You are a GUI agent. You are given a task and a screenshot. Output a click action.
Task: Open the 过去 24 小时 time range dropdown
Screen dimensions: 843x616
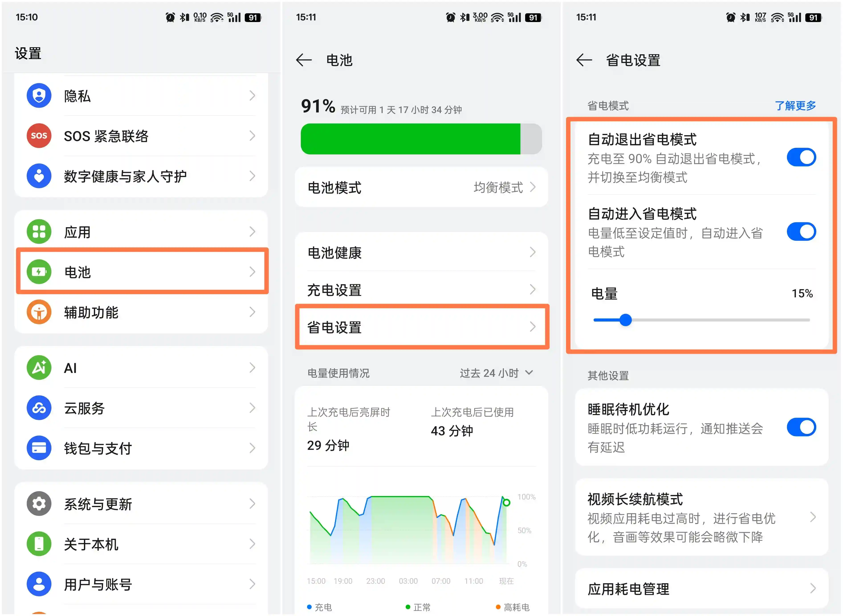(x=496, y=373)
